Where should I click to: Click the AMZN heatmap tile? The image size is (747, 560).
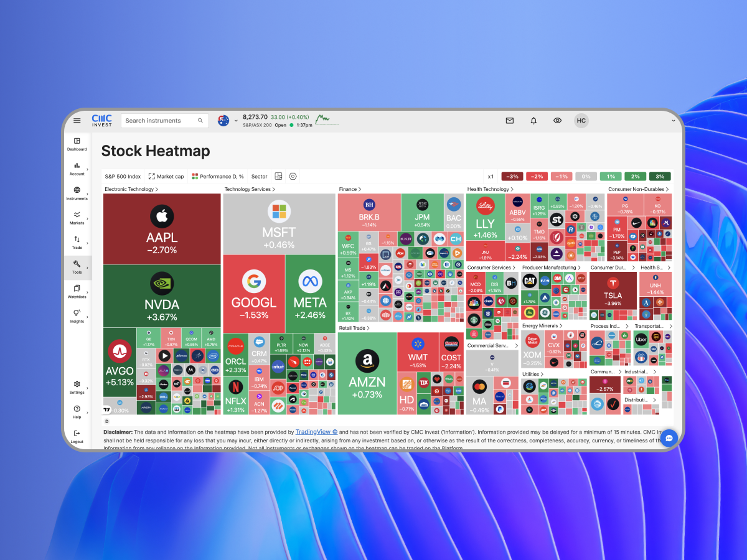pyautogui.click(x=367, y=373)
